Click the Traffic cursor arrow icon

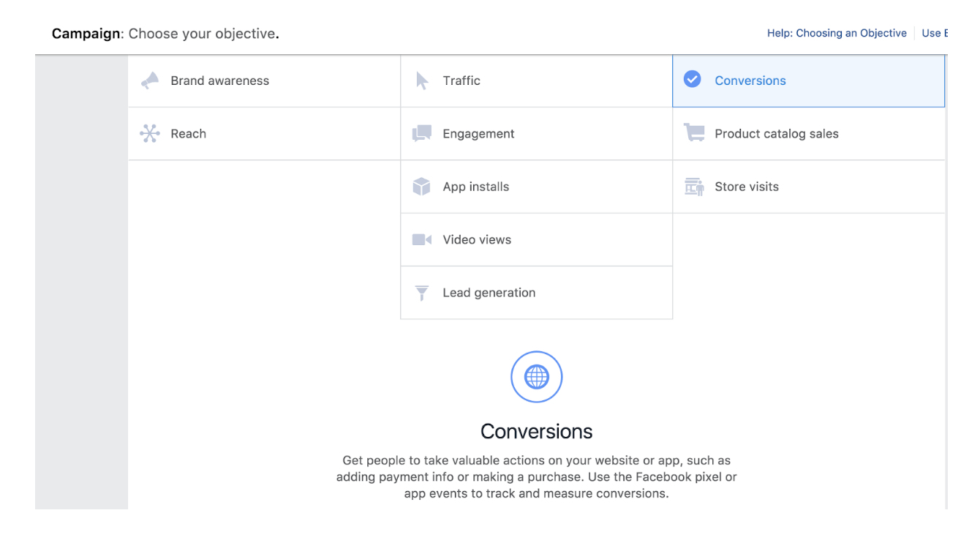click(422, 80)
